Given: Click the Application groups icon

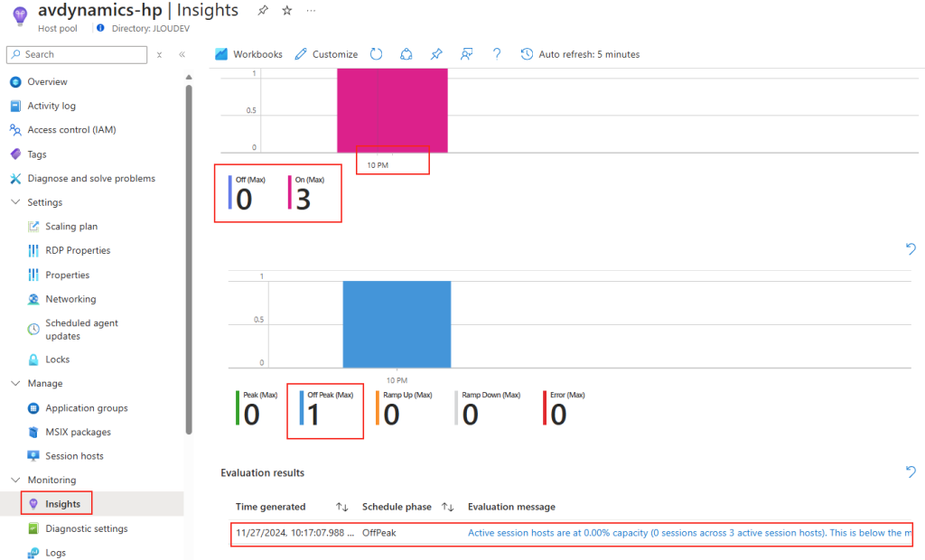Looking at the screenshot, I should coord(33,408).
